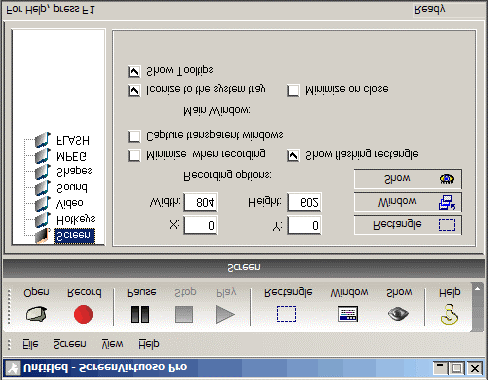Select the HotKeys tree item
The height and width of the screenshot is (380, 488).
76,219
